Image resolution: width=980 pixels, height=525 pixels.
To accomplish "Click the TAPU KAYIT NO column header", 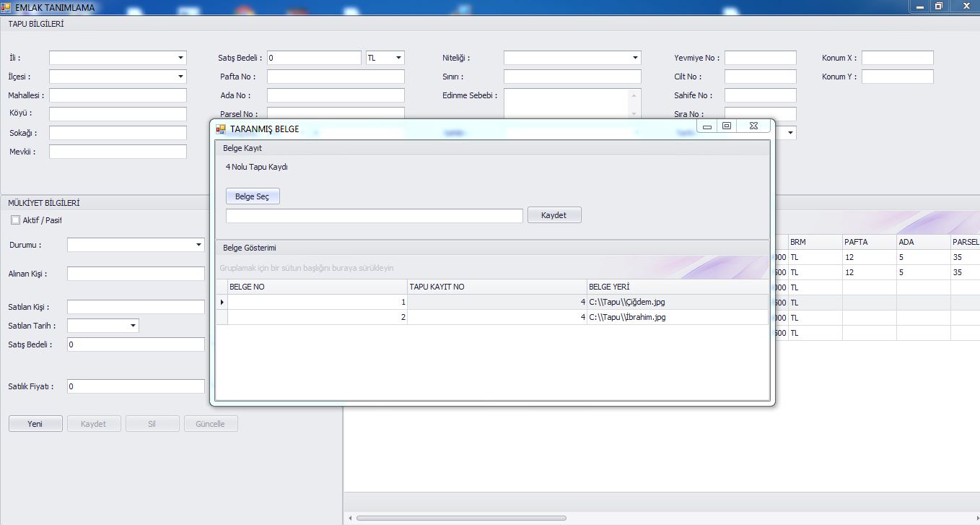I will [x=497, y=287].
